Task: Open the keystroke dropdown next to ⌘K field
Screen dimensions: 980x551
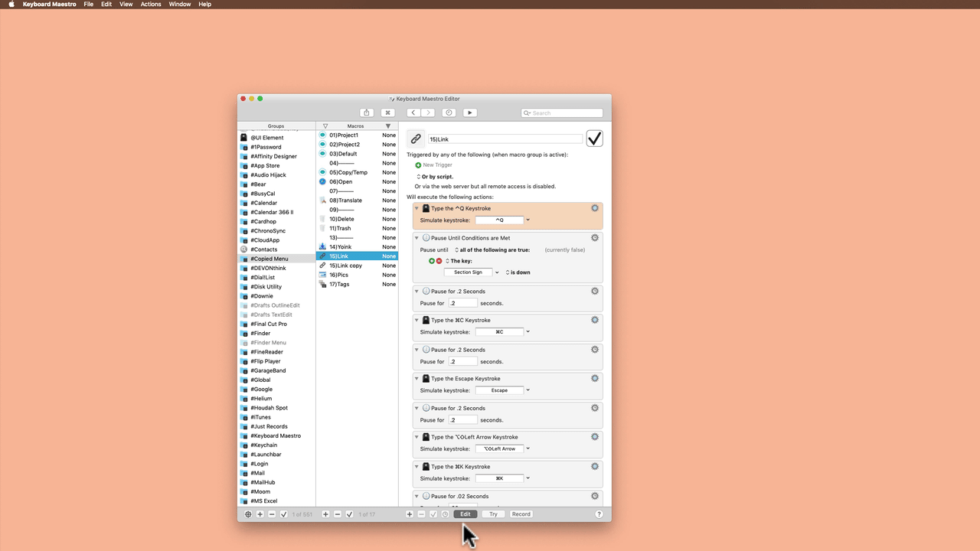Action: [528, 478]
